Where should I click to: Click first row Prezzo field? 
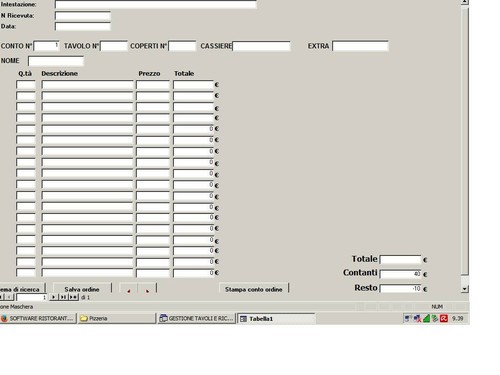coord(153,85)
